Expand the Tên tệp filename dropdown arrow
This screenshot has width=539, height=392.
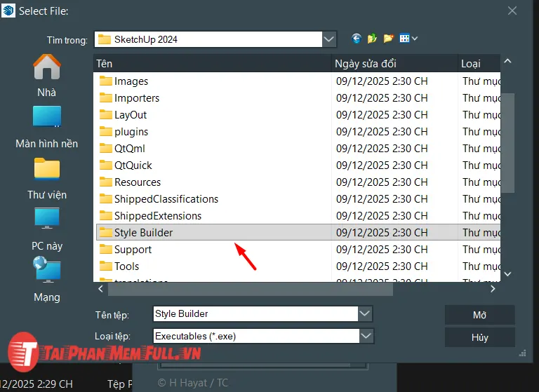[365, 313]
